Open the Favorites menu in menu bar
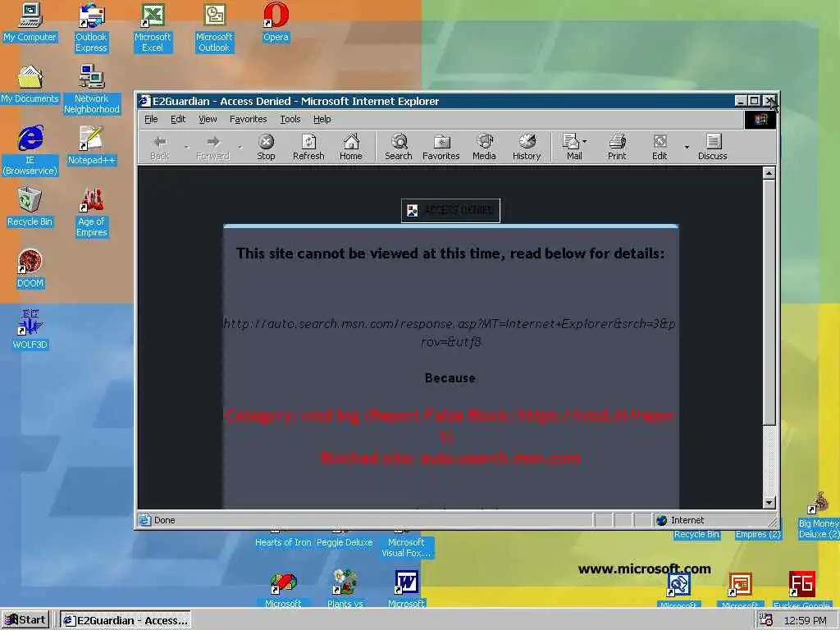This screenshot has height=630, width=840. (x=248, y=119)
